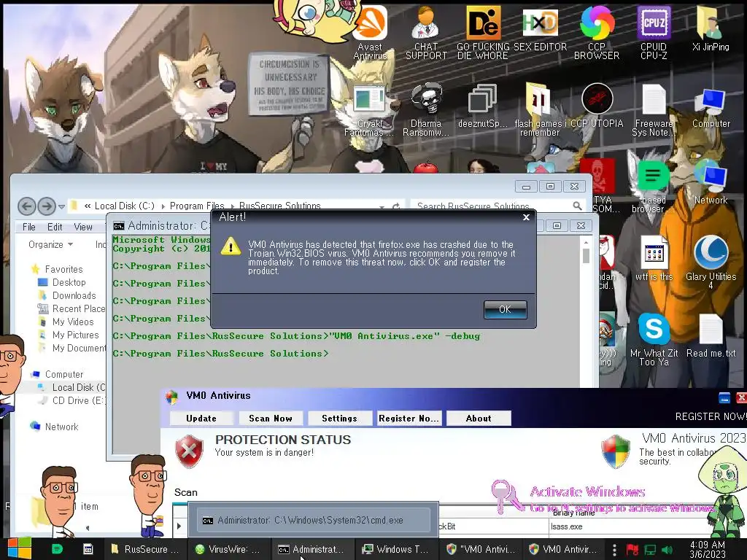Open Settings in VM0 Antivirus

[339, 418]
